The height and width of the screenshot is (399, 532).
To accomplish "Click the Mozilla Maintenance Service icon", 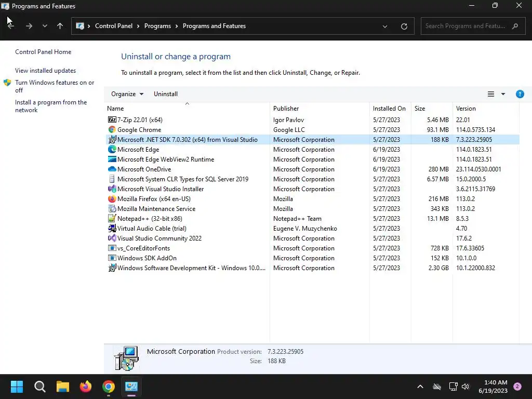I will pyautogui.click(x=112, y=209).
